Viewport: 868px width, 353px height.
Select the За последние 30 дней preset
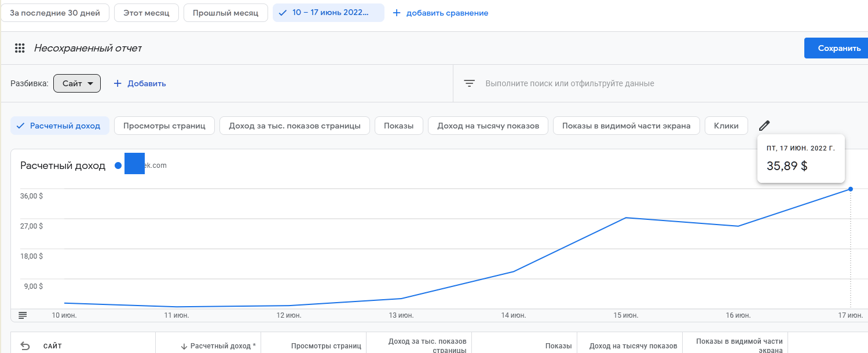pos(55,13)
